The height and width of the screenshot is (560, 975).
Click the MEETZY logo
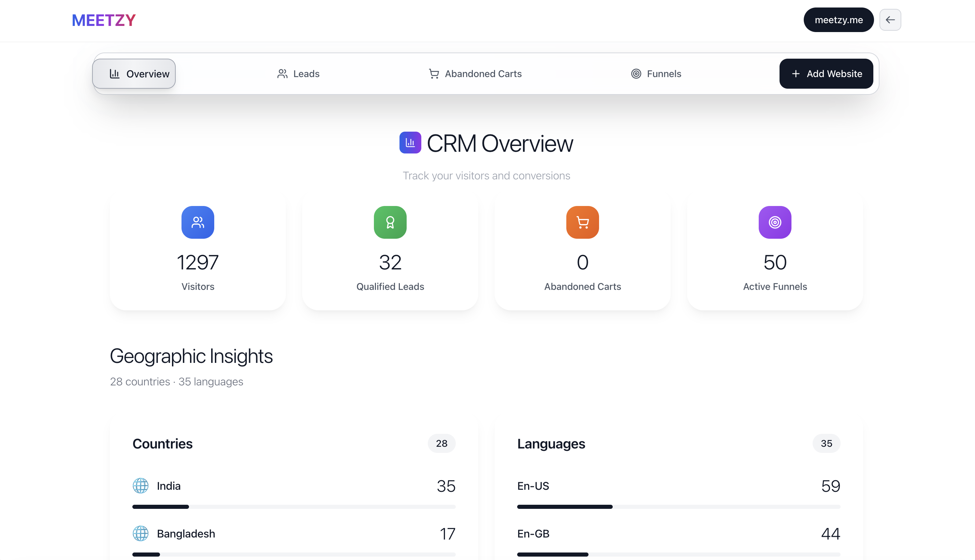(x=104, y=20)
